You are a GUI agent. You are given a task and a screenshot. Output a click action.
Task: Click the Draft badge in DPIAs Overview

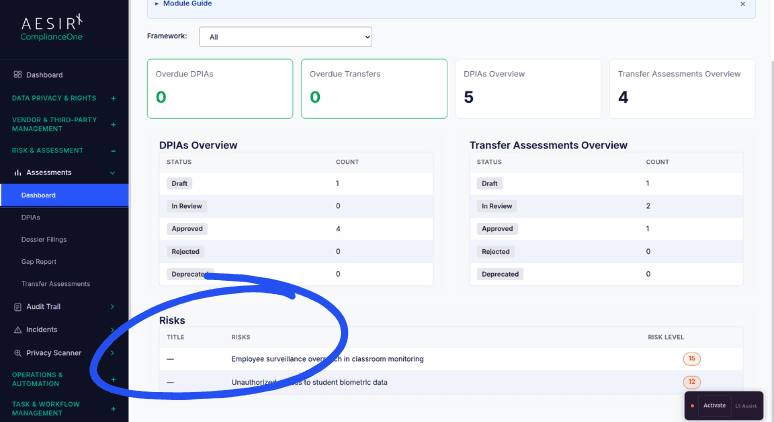[x=179, y=184]
